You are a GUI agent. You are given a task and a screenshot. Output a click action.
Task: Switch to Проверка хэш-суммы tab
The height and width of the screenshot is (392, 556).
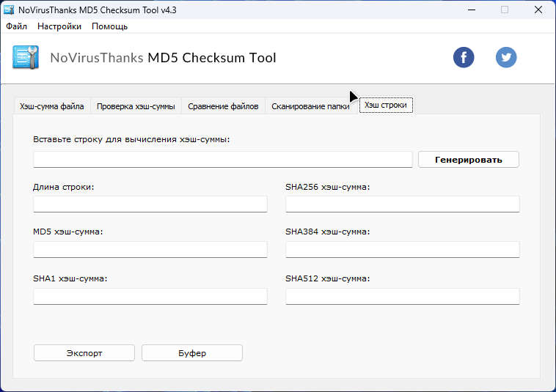coord(136,106)
